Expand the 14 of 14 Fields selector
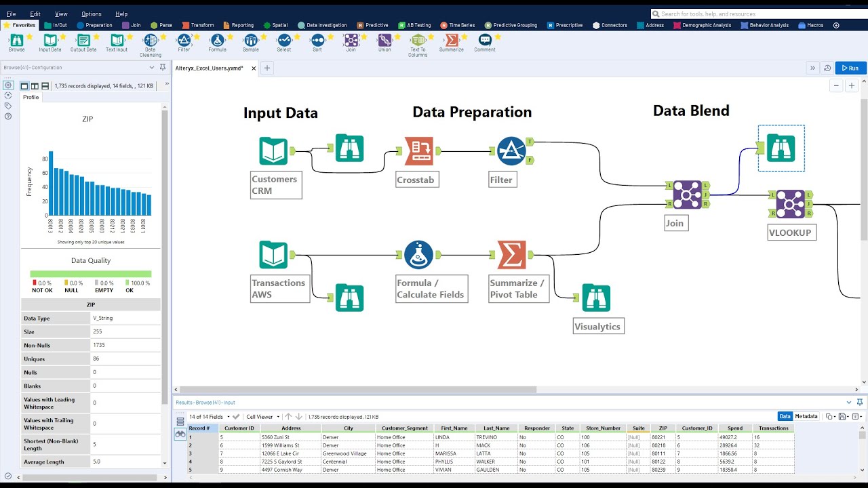Screen dimensions: 868x488 (x=229, y=415)
